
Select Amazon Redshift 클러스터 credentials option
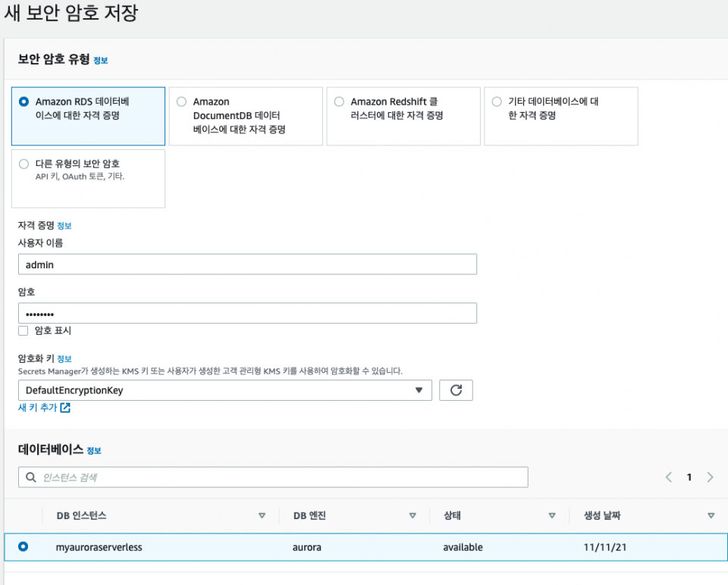click(339, 101)
